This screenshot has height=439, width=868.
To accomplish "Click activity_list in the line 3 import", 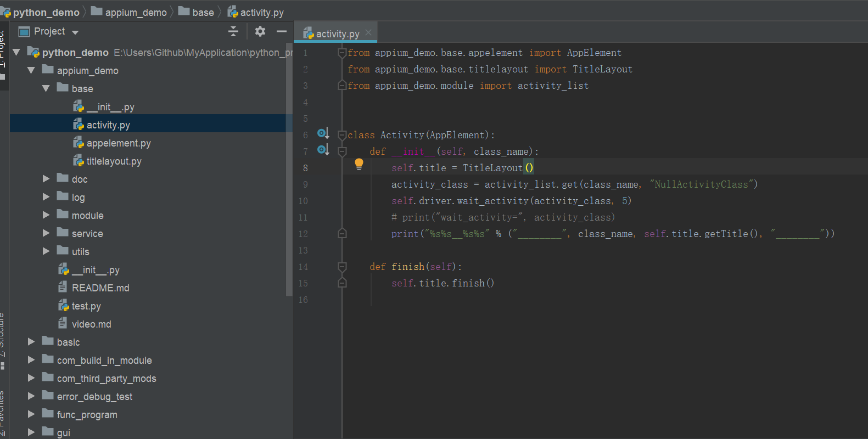I will (553, 86).
